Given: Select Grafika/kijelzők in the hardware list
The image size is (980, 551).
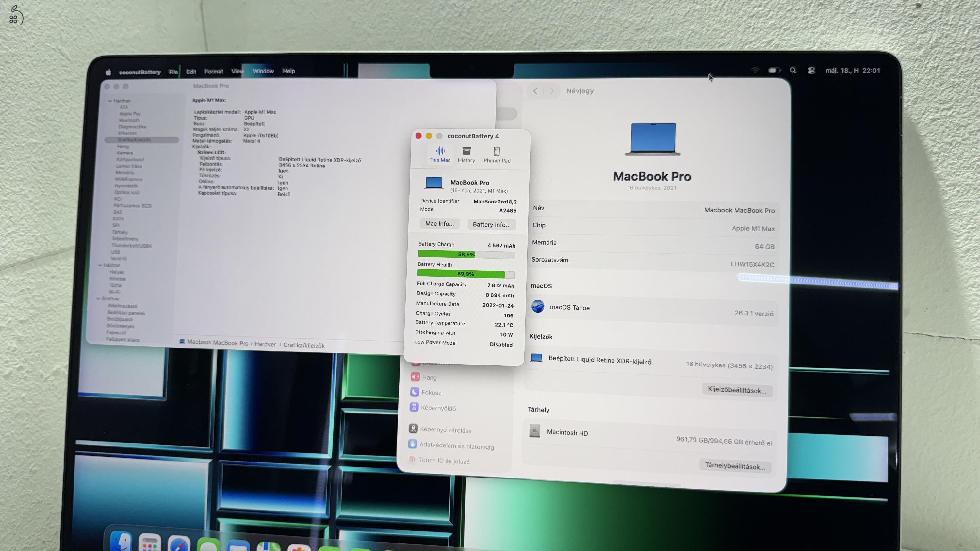Looking at the screenshot, I should coord(141,140).
